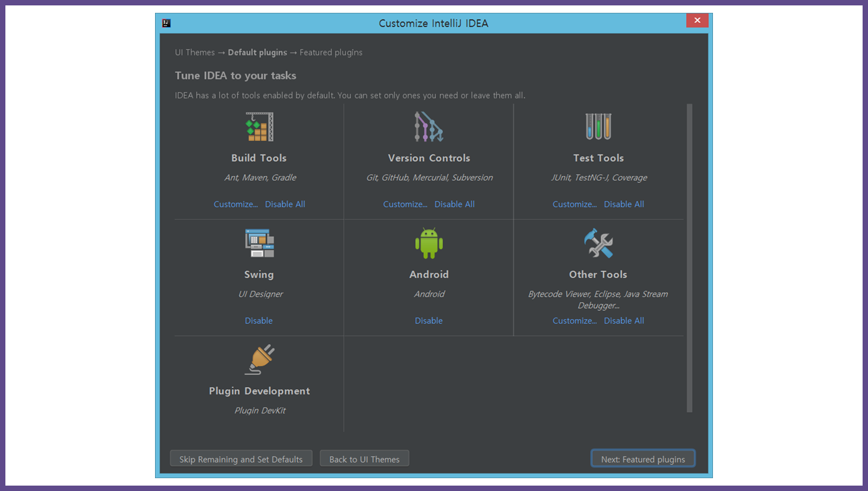Close the Customize IntelliJ IDEA dialog
Screen dimensions: 868x491
(x=697, y=20)
